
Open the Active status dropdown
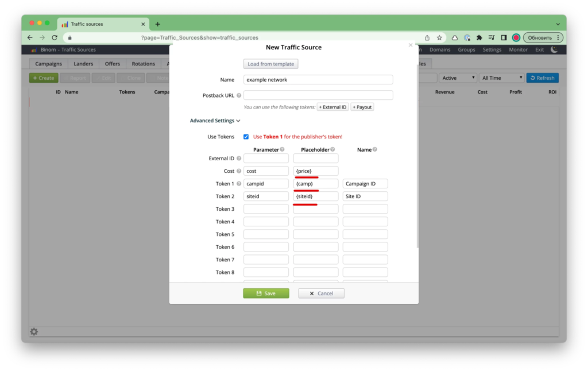458,78
